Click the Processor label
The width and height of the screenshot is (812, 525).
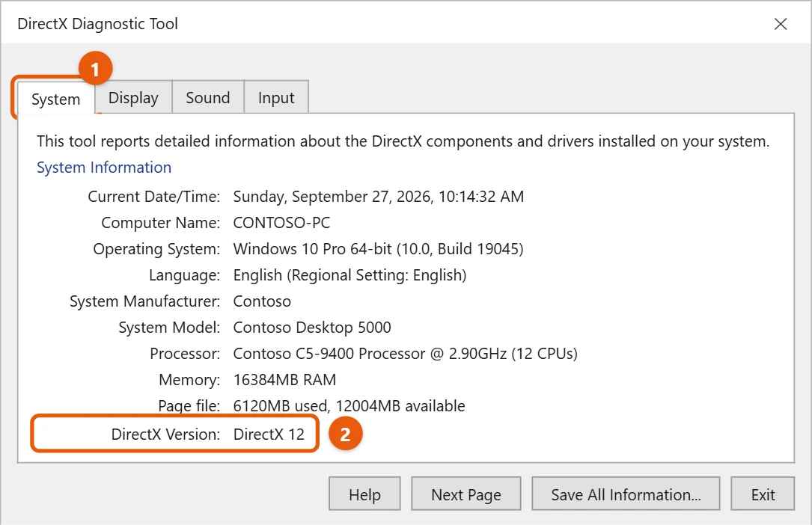185,353
